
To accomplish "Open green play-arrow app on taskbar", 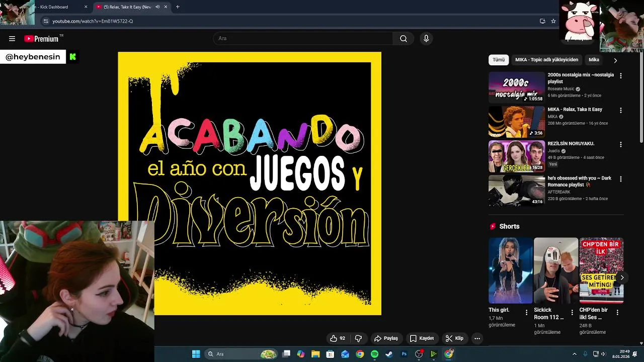I will click(x=433, y=354).
